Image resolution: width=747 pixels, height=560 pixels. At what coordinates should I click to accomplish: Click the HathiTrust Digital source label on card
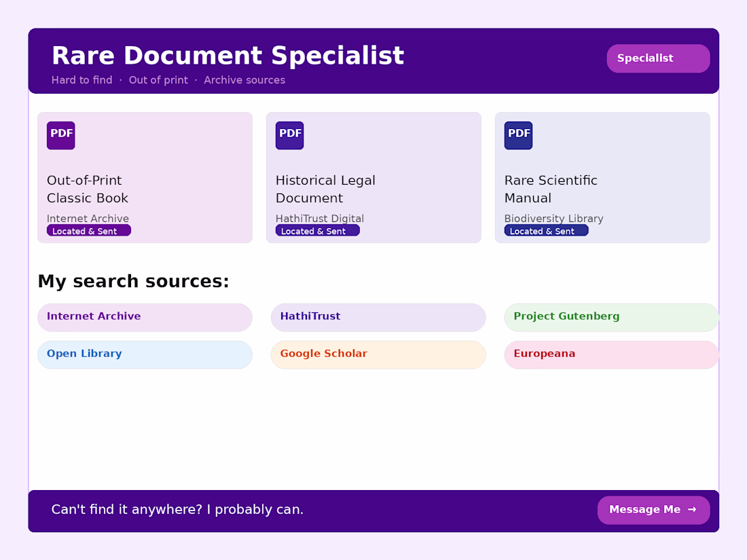pos(320,219)
